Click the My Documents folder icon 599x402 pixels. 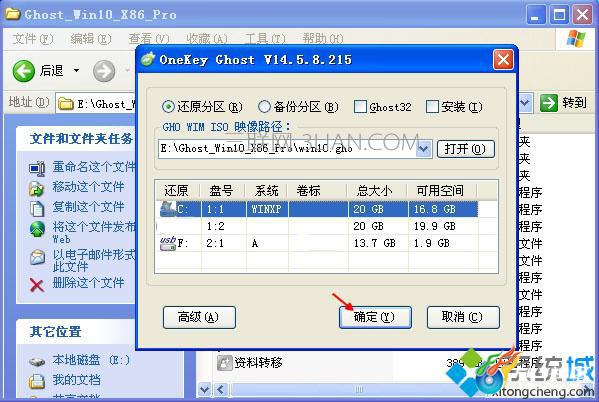[37, 381]
